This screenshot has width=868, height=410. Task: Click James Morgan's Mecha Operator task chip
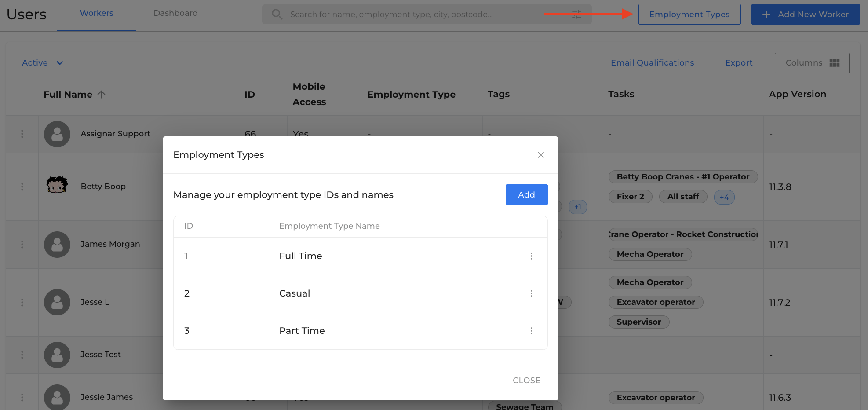[650, 254]
